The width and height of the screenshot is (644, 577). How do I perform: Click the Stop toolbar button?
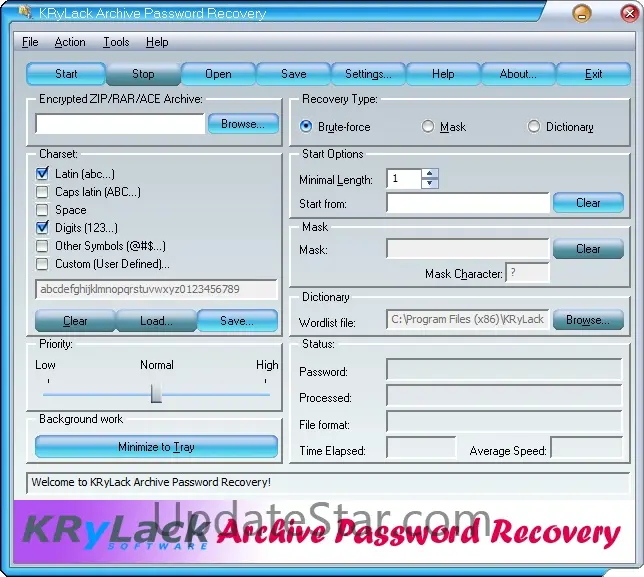tap(143, 74)
